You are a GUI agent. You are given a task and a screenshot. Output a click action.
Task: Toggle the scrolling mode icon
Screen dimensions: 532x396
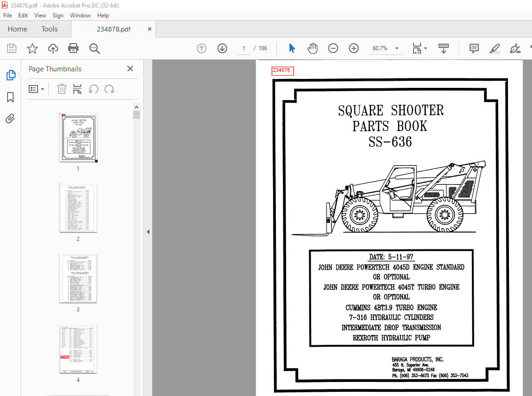(x=444, y=48)
